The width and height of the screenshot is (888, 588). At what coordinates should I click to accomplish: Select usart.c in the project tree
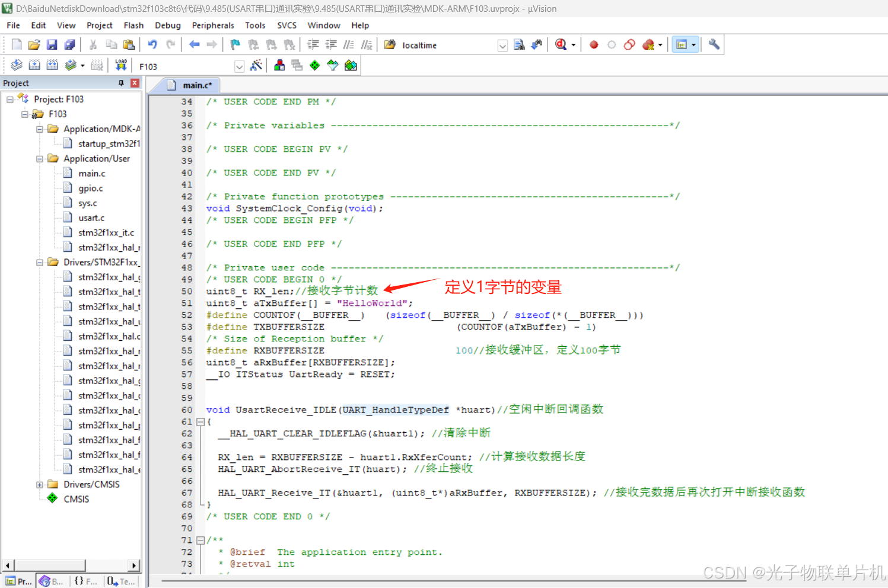click(91, 218)
